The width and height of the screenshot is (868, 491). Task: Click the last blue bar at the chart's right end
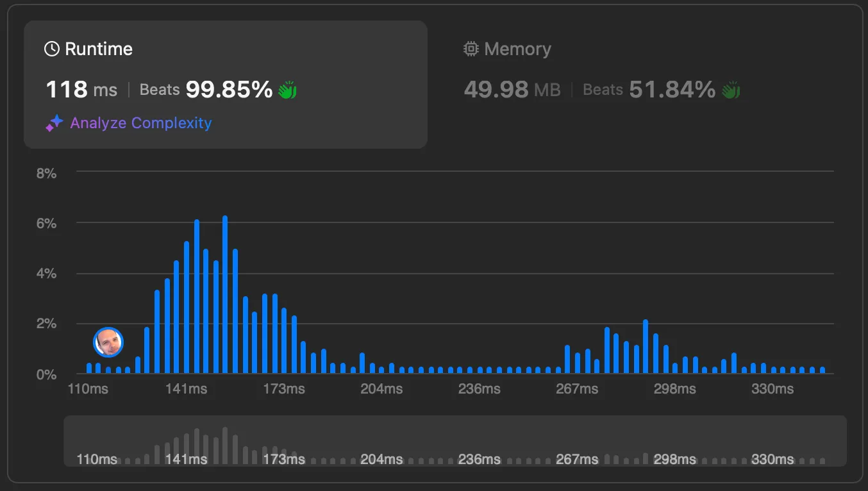tap(822, 370)
